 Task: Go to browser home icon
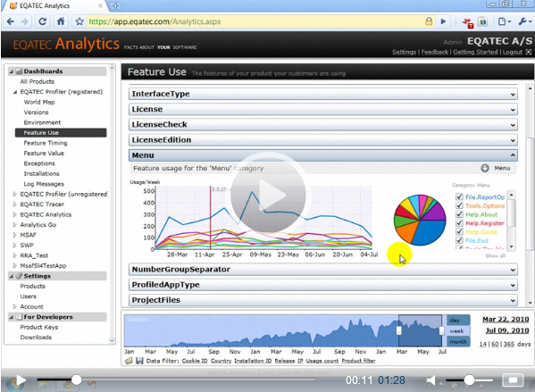tap(61, 21)
